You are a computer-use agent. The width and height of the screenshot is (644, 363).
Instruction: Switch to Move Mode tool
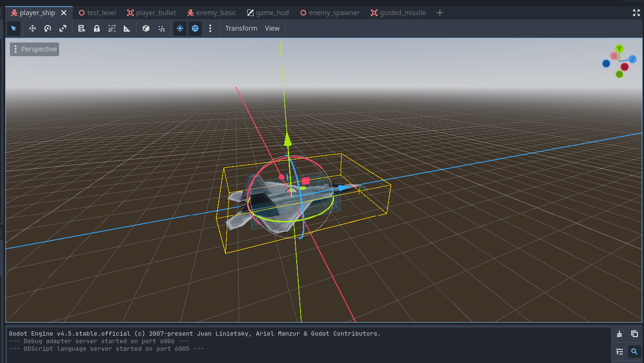tap(33, 28)
